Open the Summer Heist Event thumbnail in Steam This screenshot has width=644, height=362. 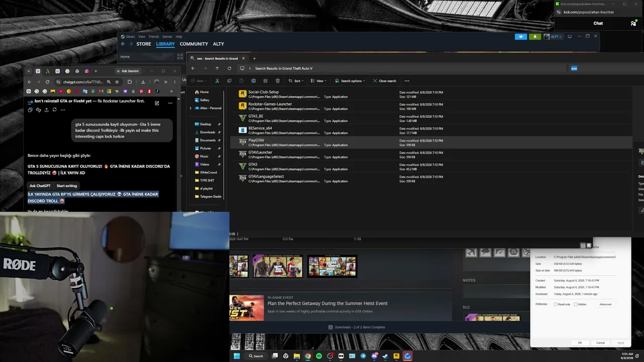[x=247, y=308]
